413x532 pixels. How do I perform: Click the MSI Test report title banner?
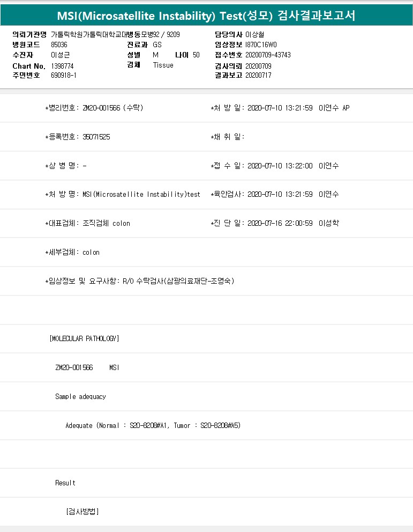tap(206, 15)
